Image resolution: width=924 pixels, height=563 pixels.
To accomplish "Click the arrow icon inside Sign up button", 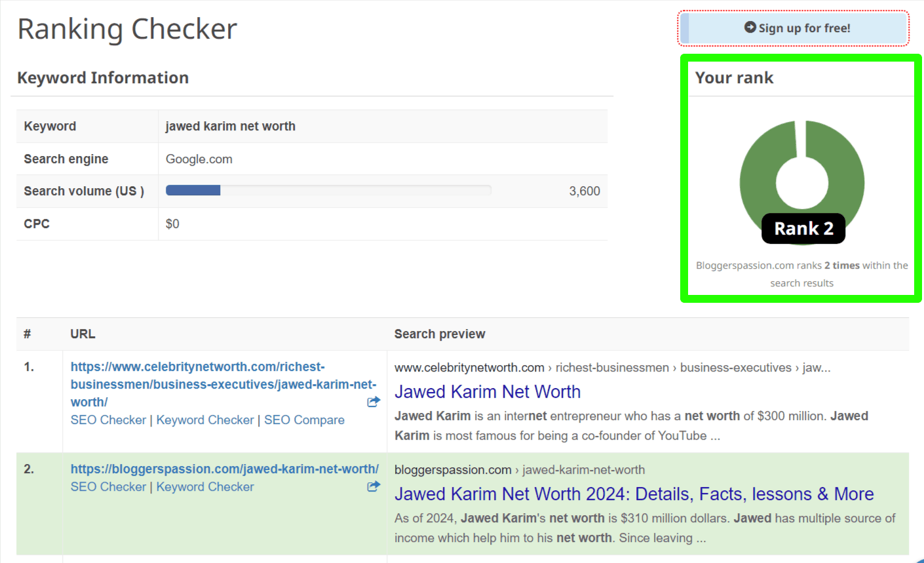I will point(750,28).
